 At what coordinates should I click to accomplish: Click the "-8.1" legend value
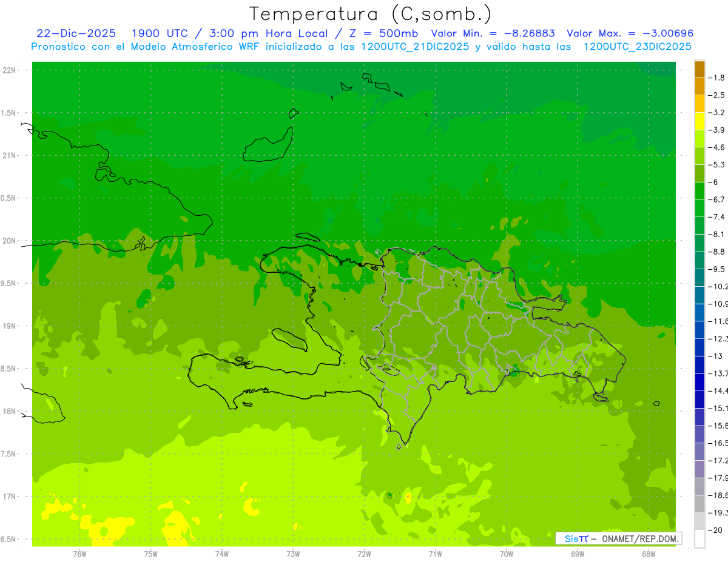(718, 234)
